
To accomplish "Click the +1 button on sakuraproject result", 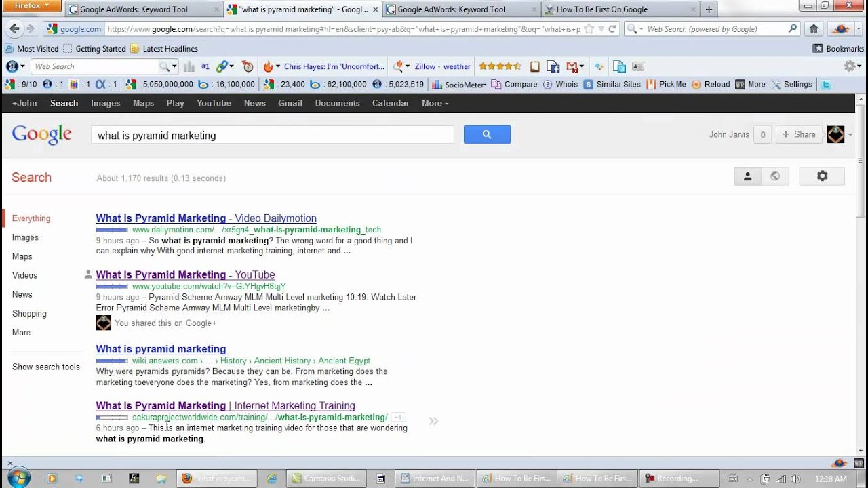I will [x=398, y=417].
